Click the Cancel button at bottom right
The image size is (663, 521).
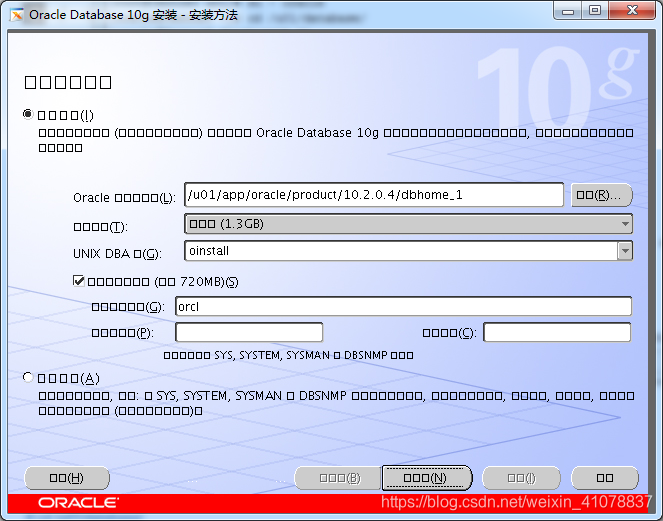click(605, 478)
